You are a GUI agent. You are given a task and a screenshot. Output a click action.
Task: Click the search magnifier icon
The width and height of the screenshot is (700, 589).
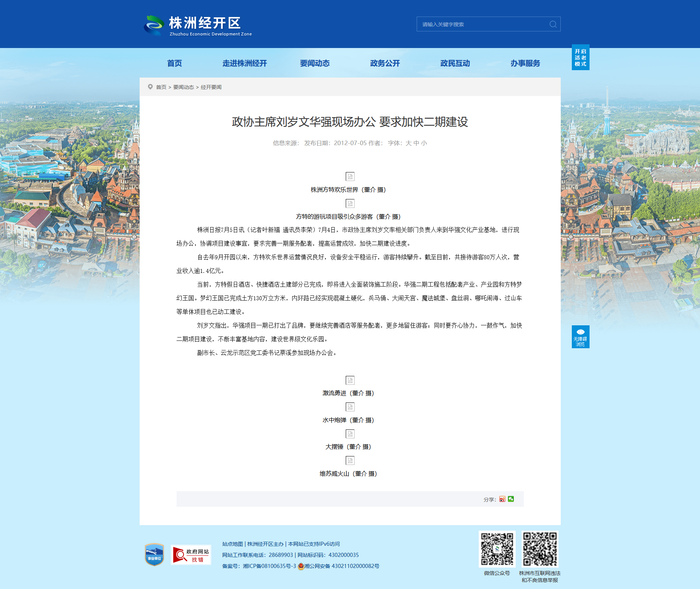[553, 24]
